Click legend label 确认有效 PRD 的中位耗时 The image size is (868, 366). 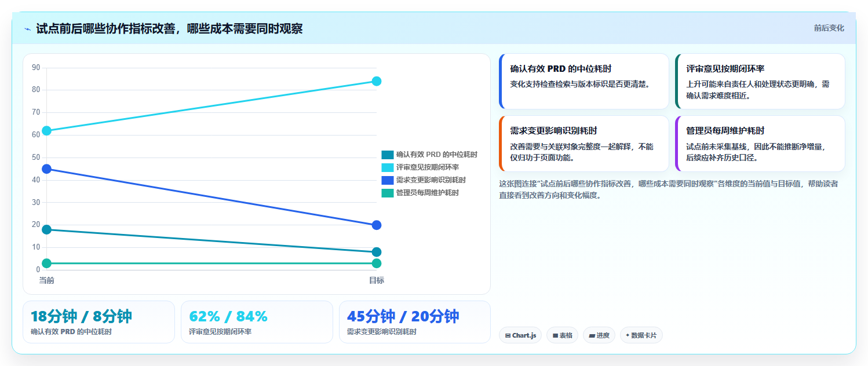click(x=437, y=155)
